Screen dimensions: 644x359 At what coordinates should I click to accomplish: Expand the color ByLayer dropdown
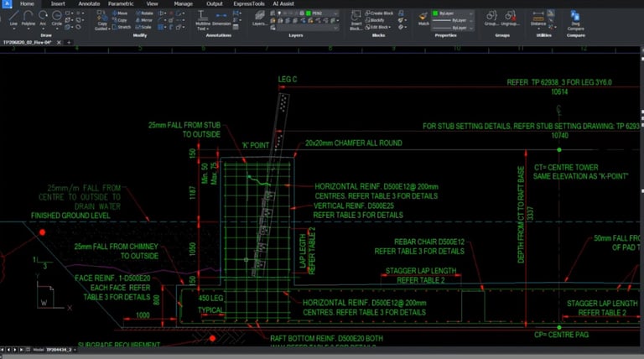pyautogui.click(x=471, y=13)
